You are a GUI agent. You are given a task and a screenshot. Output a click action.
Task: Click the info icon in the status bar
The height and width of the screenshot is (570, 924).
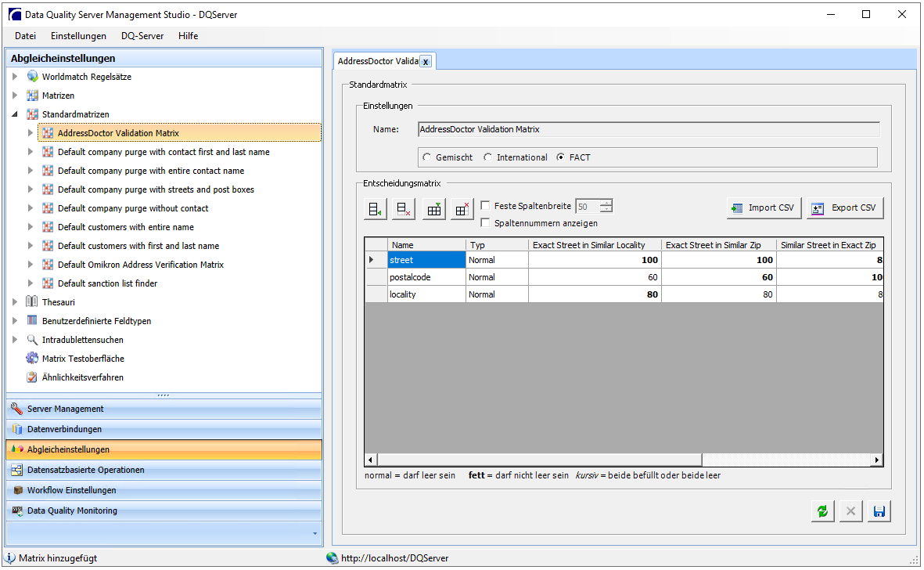click(x=10, y=557)
